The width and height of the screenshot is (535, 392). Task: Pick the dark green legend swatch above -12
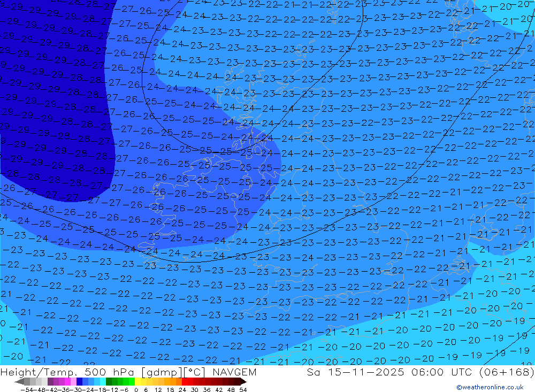(109, 381)
